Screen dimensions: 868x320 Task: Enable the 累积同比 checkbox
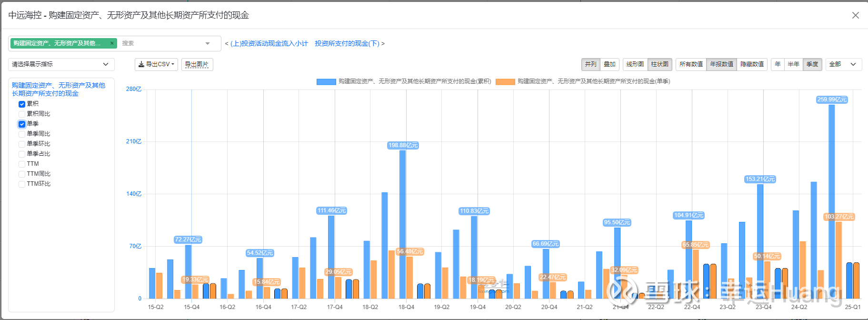[22, 114]
